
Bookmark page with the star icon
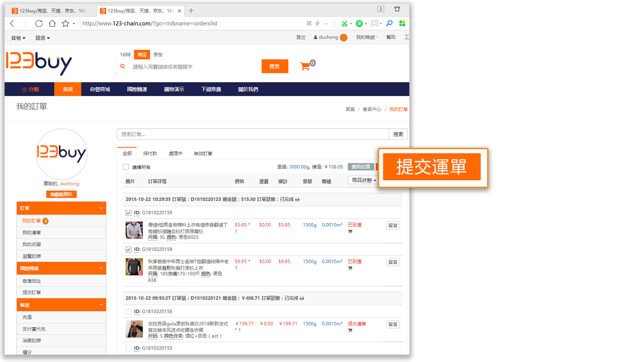(65, 23)
